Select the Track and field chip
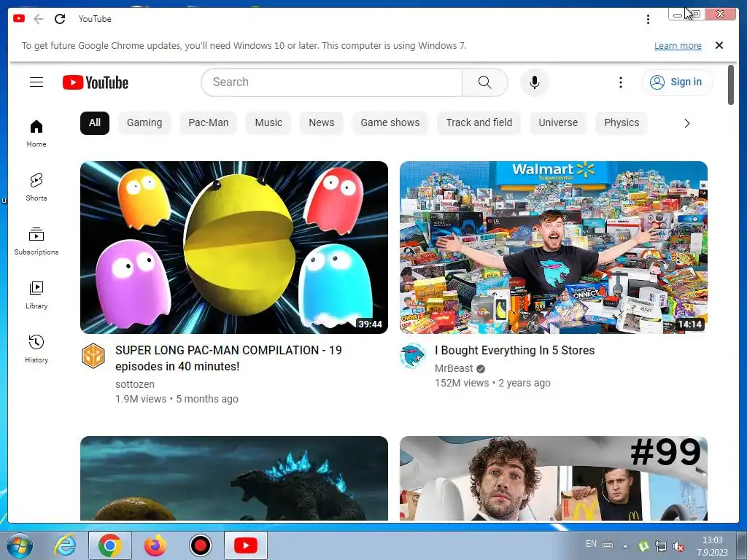The height and width of the screenshot is (560, 747). click(479, 122)
